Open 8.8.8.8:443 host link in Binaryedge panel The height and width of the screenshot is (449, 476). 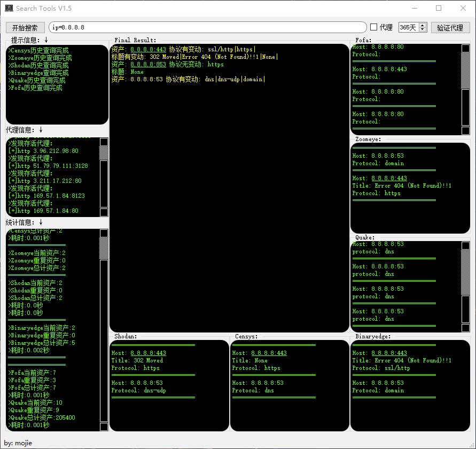389,353
